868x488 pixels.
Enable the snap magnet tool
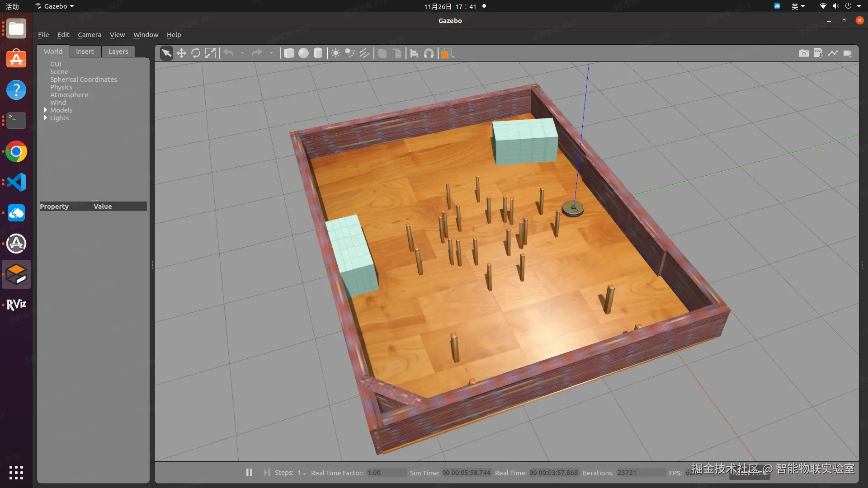(429, 53)
